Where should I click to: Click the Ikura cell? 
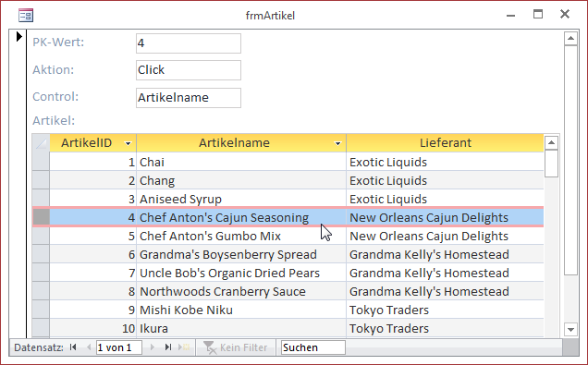pyautogui.click(x=241, y=327)
